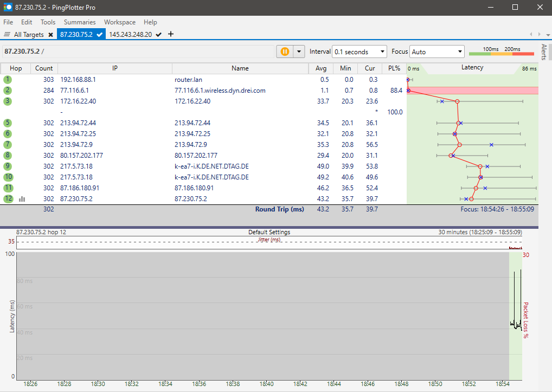This screenshot has height=392, width=552.
Task: Click the All Targets list icon
Action: (7, 35)
